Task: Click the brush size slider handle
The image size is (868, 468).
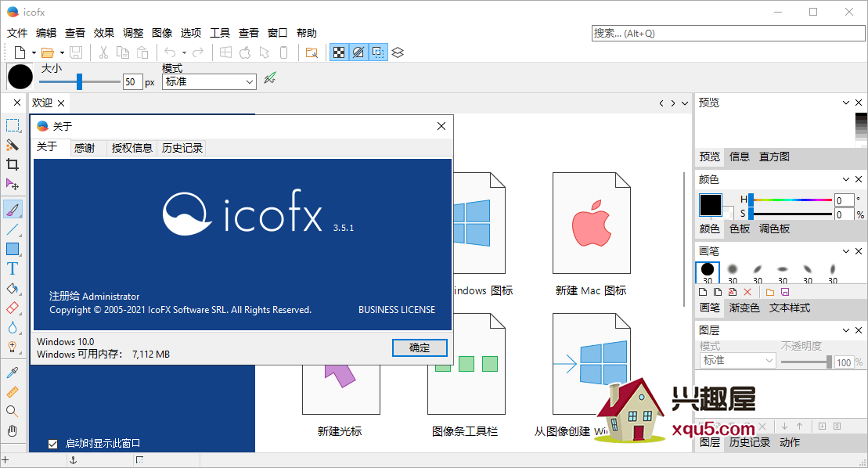Action: [79, 82]
